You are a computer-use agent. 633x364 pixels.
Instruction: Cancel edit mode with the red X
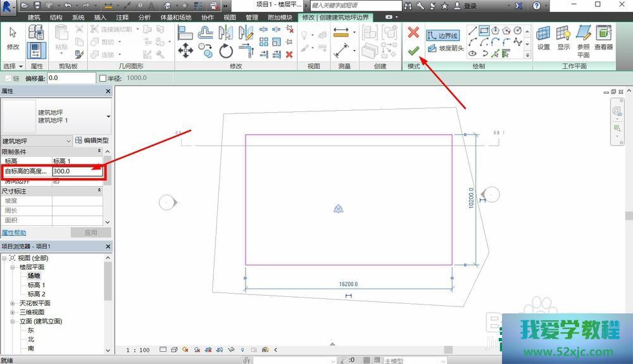click(413, 32)
